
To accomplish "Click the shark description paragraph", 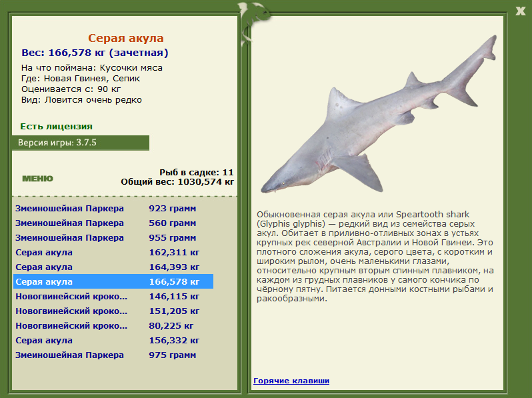I will 375,257.
